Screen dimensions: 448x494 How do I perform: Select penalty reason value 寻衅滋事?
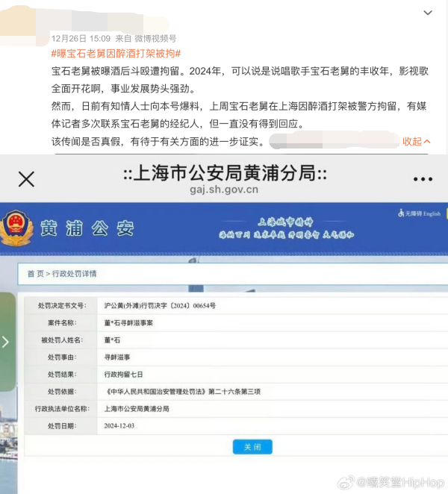tap(117, 357)
